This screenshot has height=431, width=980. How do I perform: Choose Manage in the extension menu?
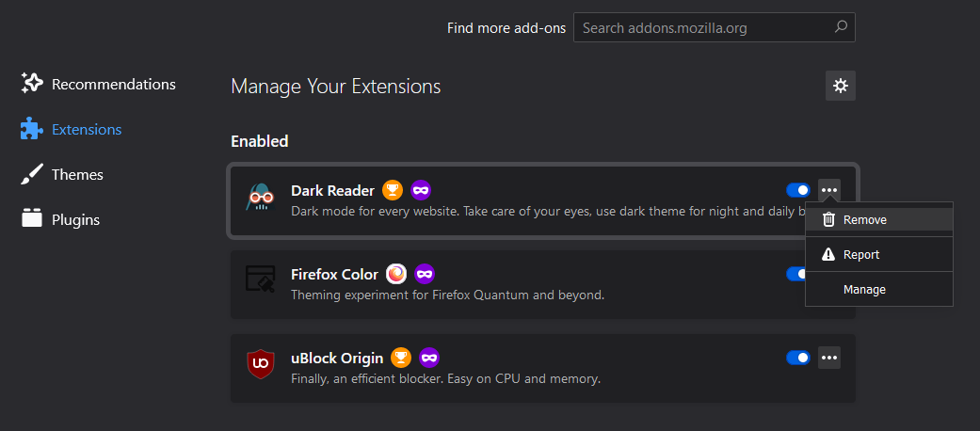tap(864, 289)
